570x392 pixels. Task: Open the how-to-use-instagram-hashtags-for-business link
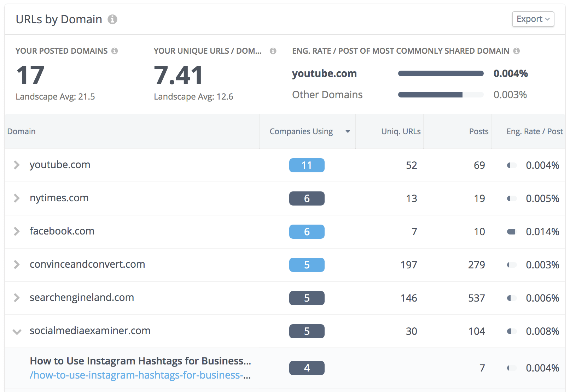[x=140, y=375]
